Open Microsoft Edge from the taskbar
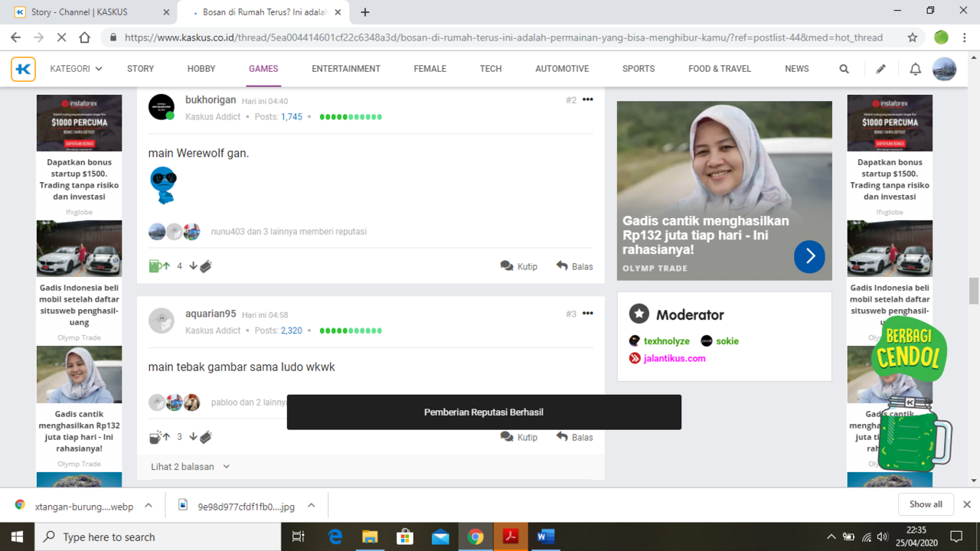Screen dimensions: 980x551 (x=335, y=536)
